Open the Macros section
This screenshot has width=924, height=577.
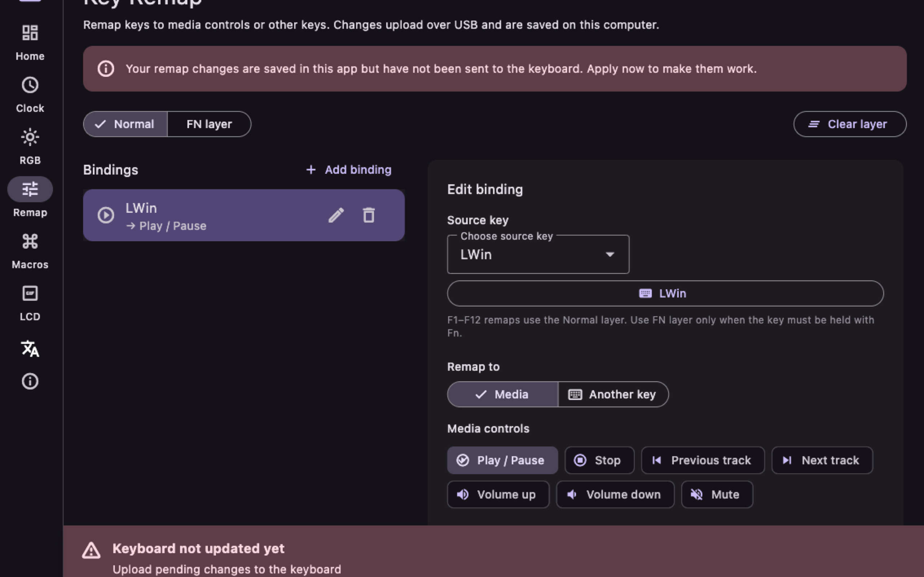click(30, 251)
